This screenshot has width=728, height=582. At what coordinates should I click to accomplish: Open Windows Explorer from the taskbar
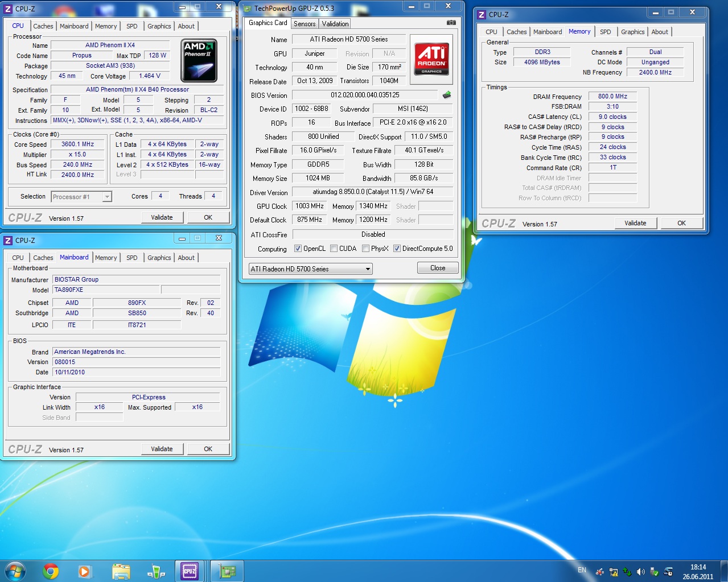click(121, 571)
